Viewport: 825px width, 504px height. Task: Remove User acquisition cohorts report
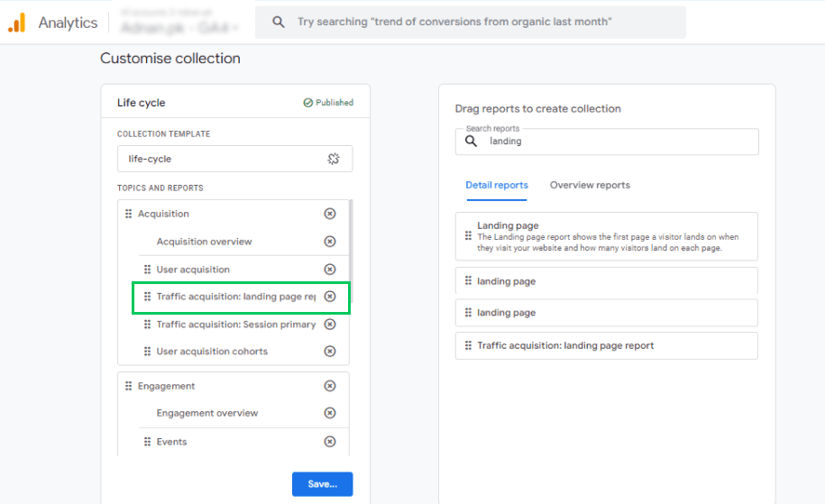coord(330,351)
